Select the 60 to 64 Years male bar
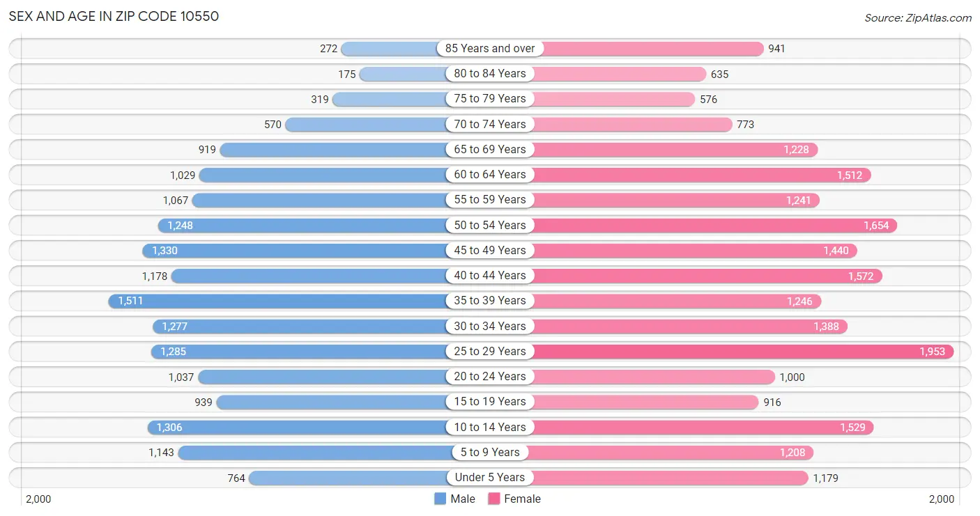980x516 pixels. pos(344,175)
